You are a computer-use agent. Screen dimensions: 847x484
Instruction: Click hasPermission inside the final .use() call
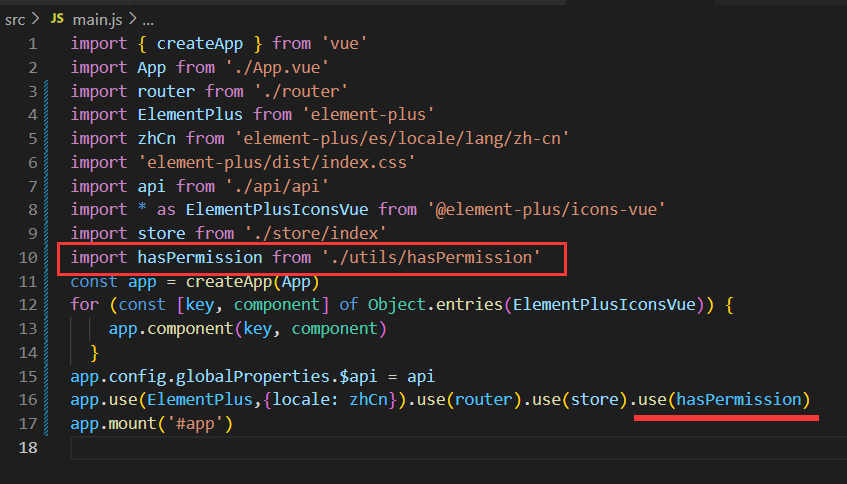coord(738,400)
